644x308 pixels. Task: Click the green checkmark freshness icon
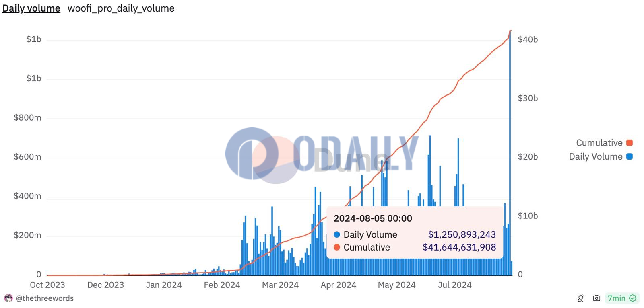pos(633,298)
